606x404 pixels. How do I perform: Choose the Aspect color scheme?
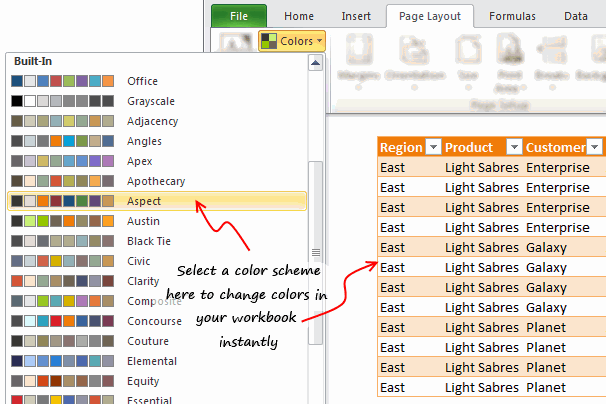[x=143, y=201]
